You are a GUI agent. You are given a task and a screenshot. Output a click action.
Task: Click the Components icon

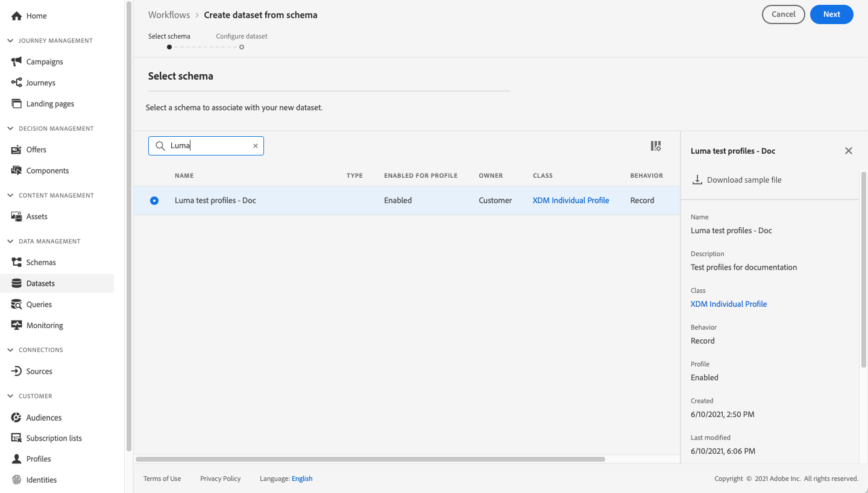[x=16, y=171]
